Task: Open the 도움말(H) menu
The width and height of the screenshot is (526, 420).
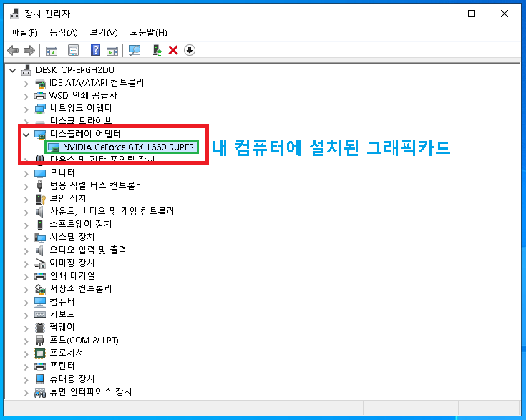Action: click(x=148, y=32)
